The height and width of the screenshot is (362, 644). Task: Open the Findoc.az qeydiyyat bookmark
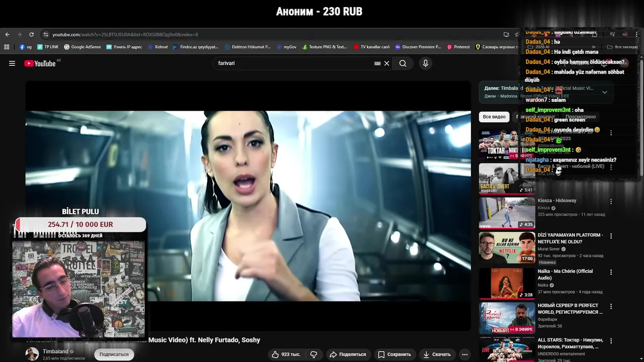pyautogui.click(x=196, y=47)
